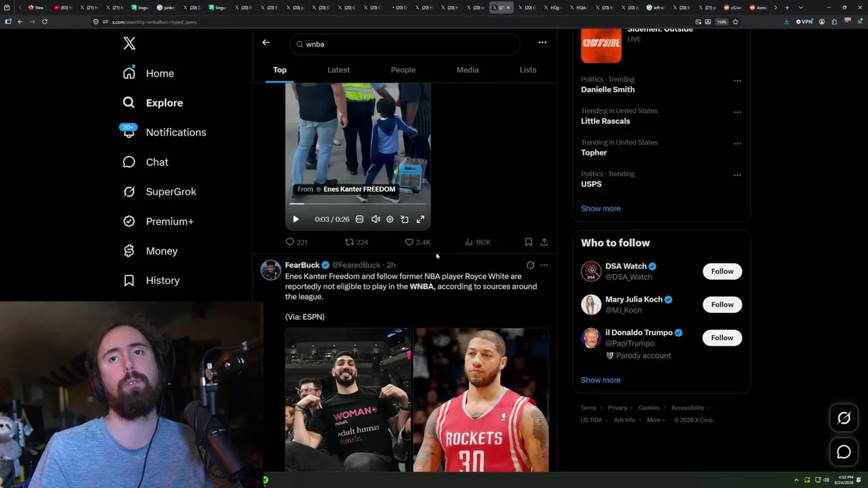
Task: View analytics for the 187K views post
Action: click(x=478, y=242)
